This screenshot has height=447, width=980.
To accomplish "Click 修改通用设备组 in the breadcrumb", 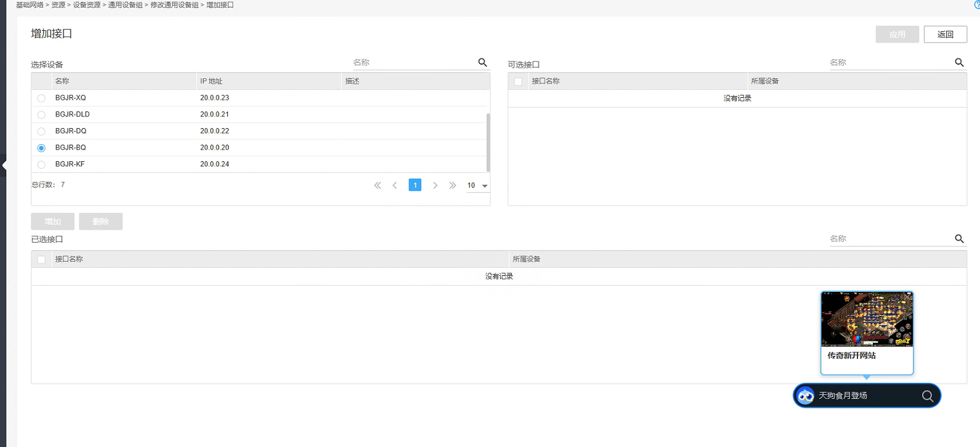I will pyautogui.click(x=174, y=5).
